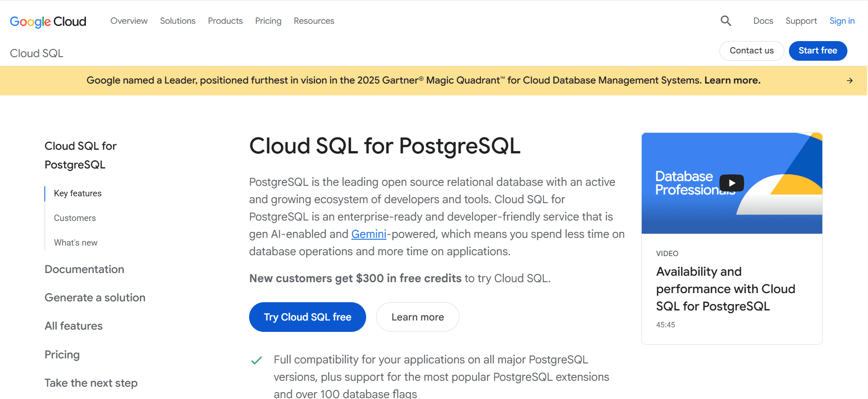Click the Cloud SQL for PostgreSQL main heading
The height and width of the screenshot is (399, 868).
click(x=385, y=147)
